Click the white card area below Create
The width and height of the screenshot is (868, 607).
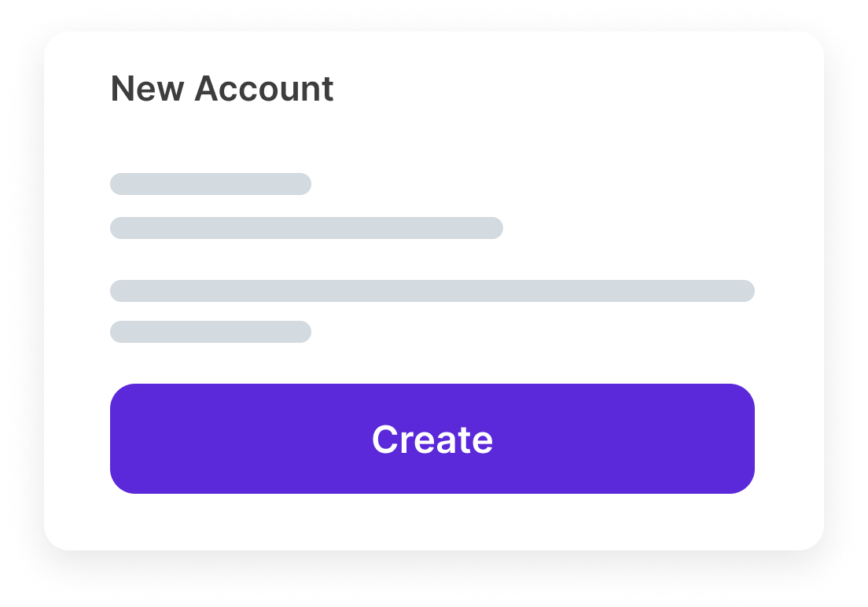[432, 522]
